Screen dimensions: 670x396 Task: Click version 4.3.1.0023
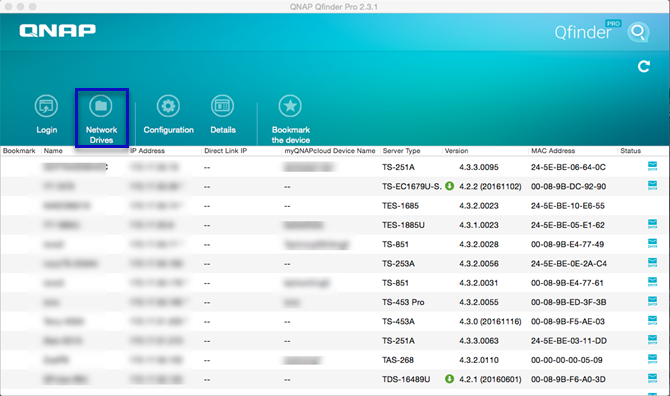[x=479, y=225]
